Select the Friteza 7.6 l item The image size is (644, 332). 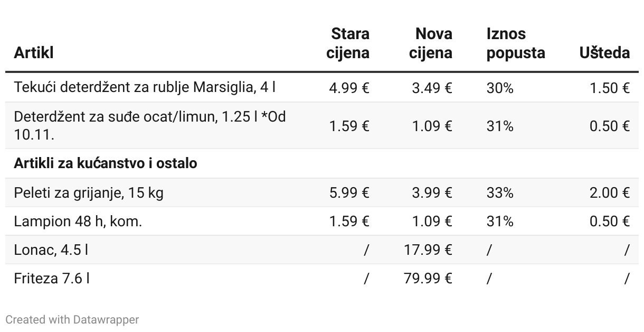[x=52, y=278]
